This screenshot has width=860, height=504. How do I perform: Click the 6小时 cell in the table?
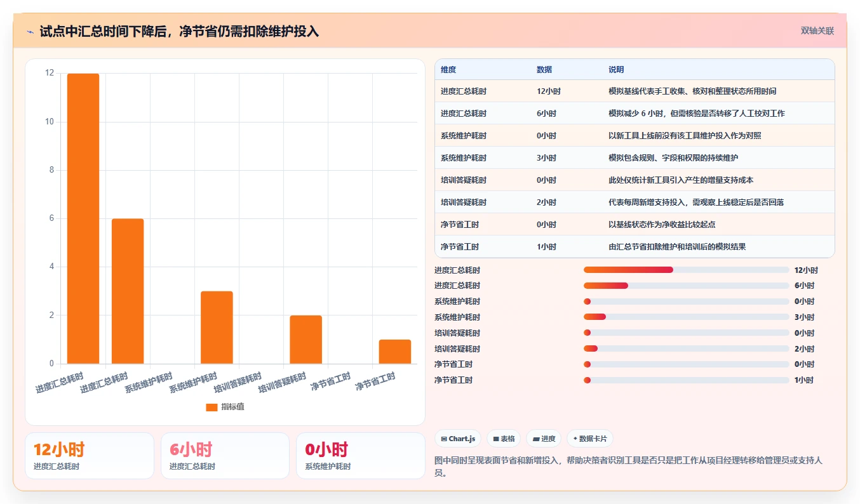tap(547, 114)
